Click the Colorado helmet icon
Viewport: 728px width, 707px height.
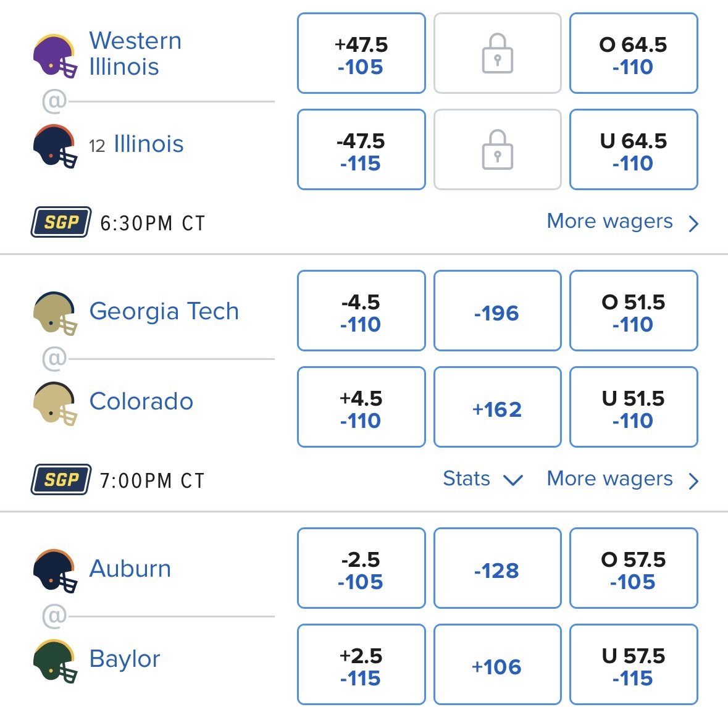tap(55, 403)
